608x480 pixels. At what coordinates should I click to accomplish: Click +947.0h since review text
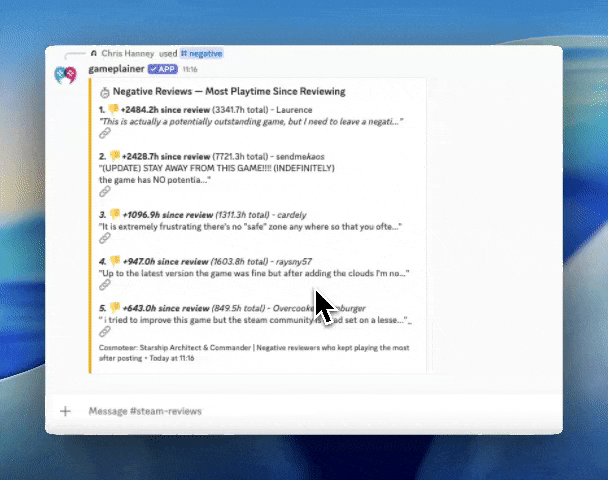coord(166,262)
